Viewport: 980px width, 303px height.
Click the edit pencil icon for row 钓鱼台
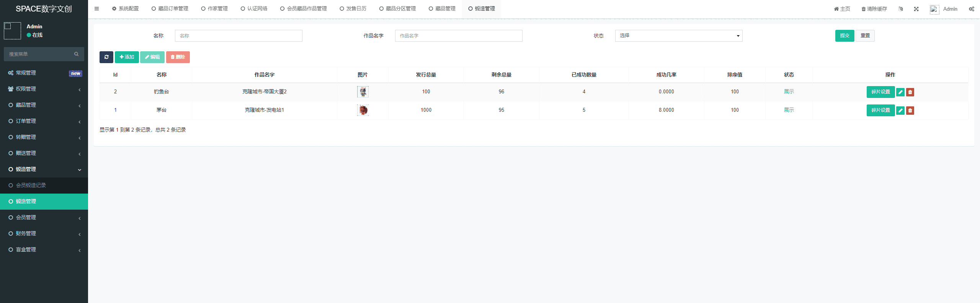pyautogui.click(x=900, y=92)
